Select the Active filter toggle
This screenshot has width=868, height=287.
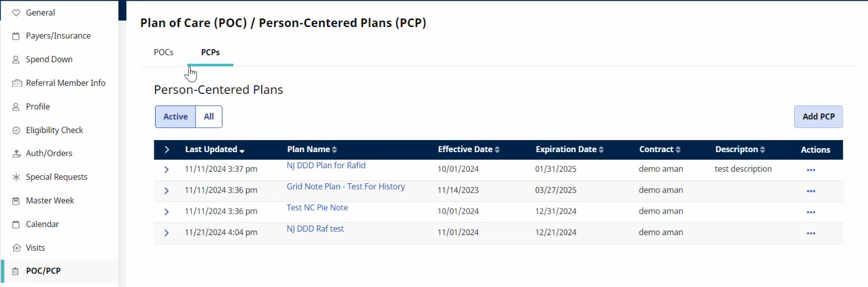click(175, 116)
